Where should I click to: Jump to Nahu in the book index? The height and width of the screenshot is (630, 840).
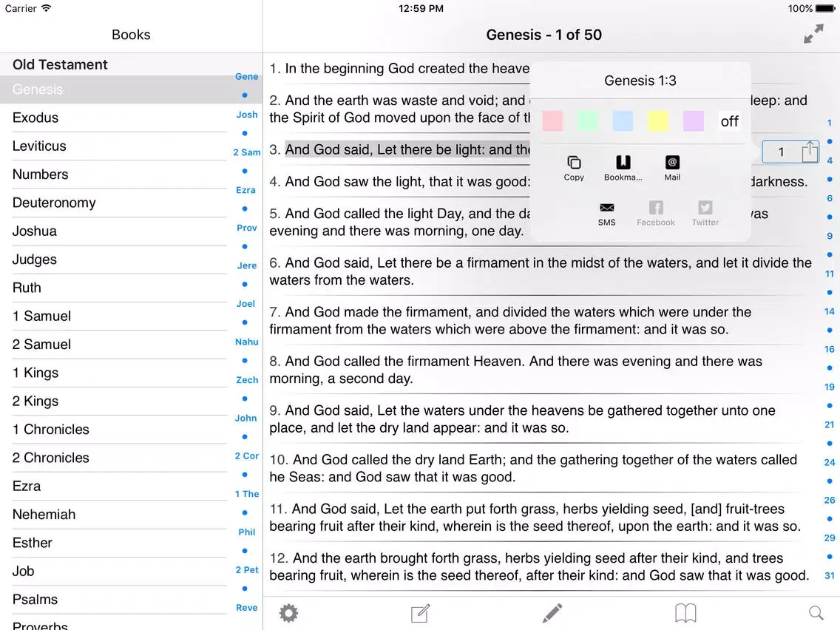[x=246, y=342]
